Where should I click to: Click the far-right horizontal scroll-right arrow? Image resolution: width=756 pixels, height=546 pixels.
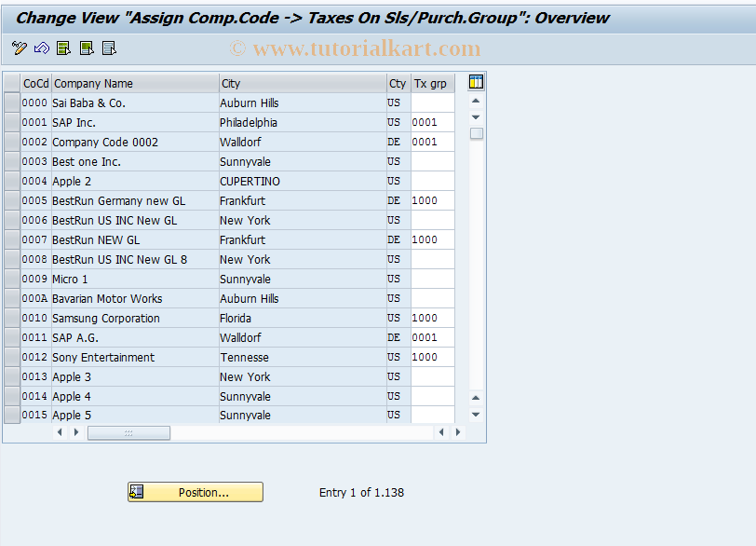[457, 432]
